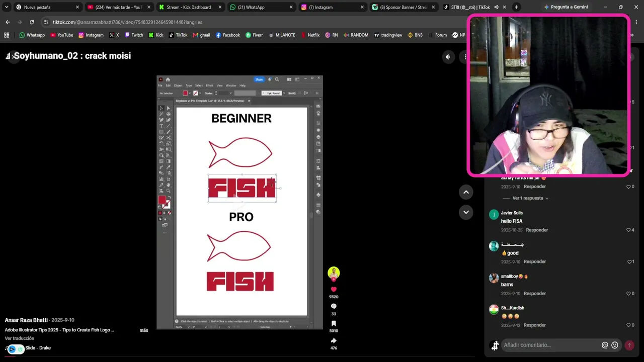Viewport: 644px width, 362px height.
Task: Close the Stream - Kick Dashboard tab
Action: click(220, 7)
